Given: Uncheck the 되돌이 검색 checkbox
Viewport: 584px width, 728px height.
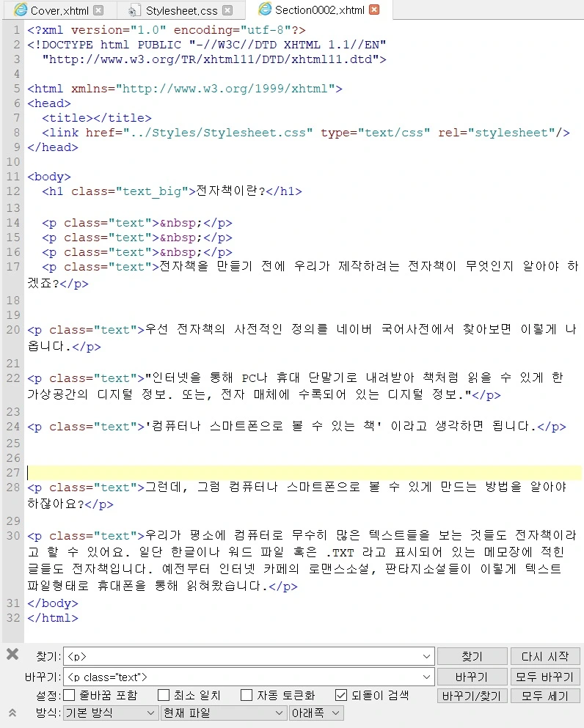Looking at the screenshot, I should point(341,695).
